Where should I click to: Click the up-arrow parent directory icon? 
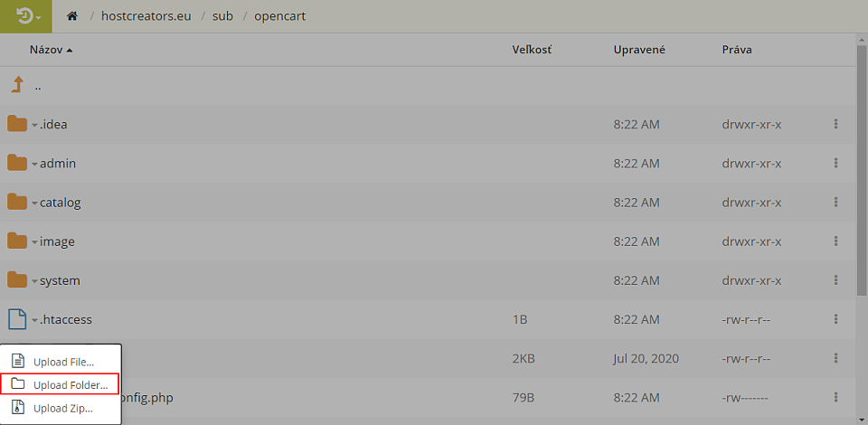click(17, 85)
